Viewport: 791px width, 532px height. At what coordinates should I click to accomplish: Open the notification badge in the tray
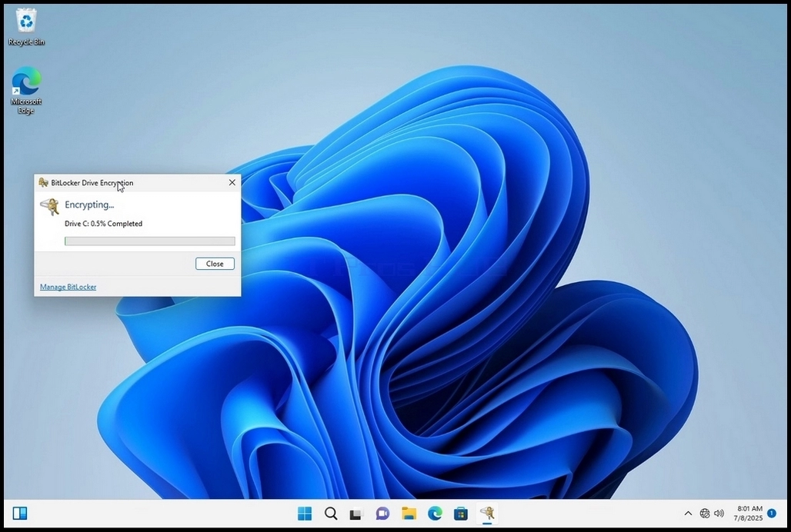[771, 513]
